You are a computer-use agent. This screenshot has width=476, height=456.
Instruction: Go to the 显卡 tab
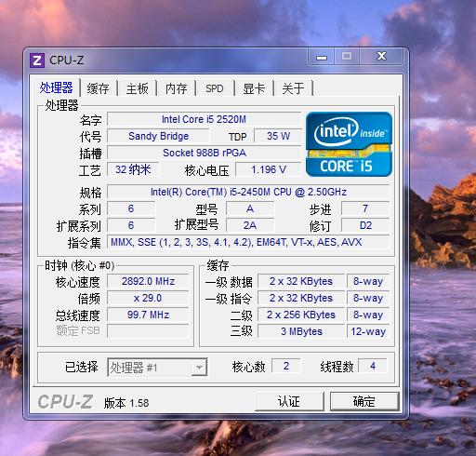tap(254, 88)
